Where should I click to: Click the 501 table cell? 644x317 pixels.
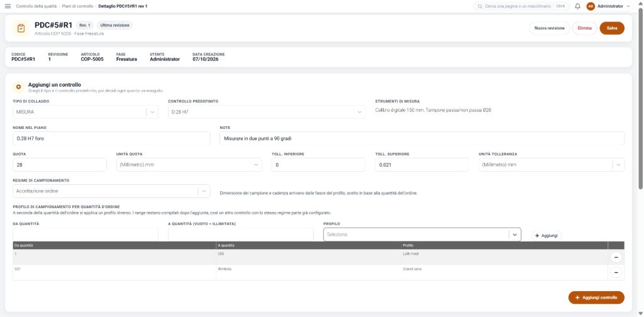(114, 272)
